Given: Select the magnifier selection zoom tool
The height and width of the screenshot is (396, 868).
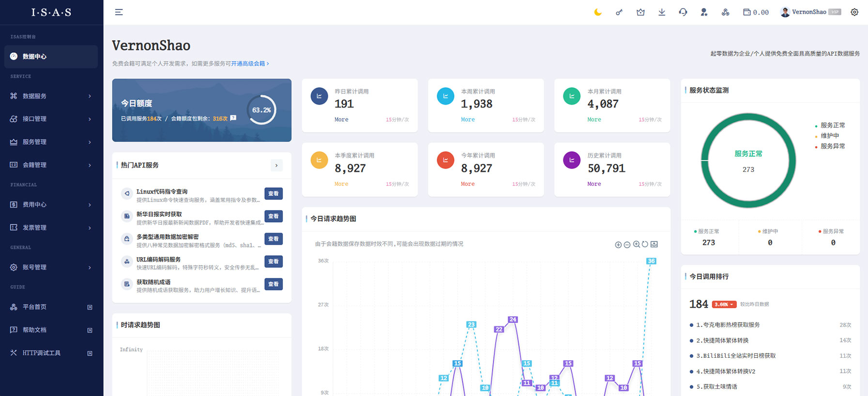Looking at the screenshot, I should (x=636, y=244).
